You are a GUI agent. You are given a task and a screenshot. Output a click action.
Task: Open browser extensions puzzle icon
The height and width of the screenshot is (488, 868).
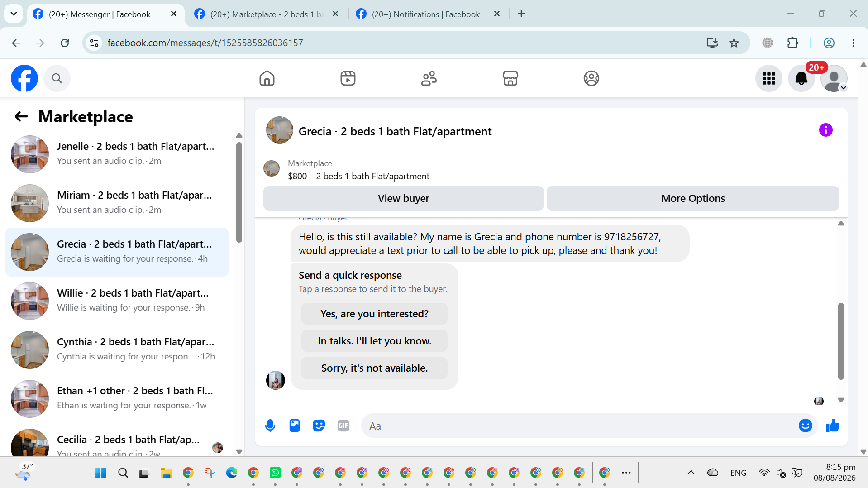pos(793,43)
